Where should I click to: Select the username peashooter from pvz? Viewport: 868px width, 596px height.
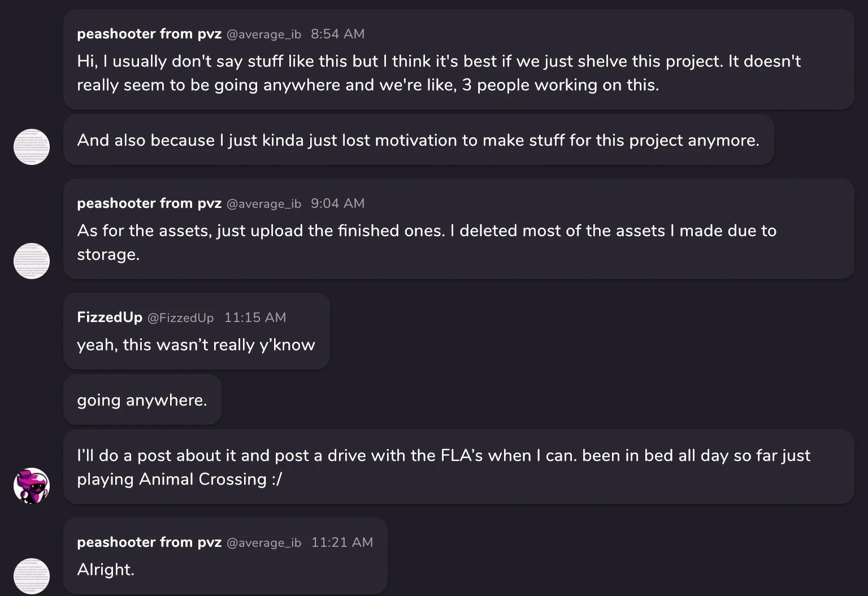149,34
